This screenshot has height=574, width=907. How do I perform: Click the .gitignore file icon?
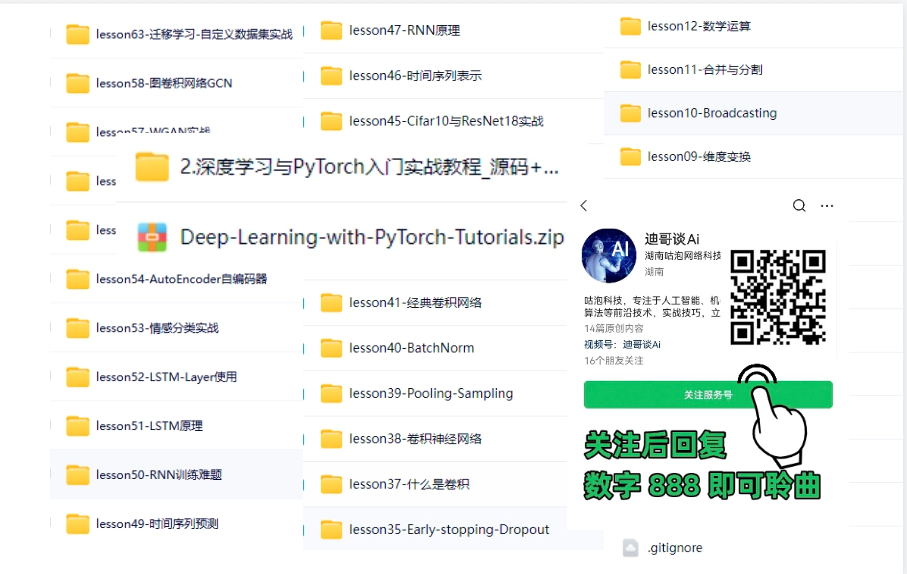(x=631, y=547)
